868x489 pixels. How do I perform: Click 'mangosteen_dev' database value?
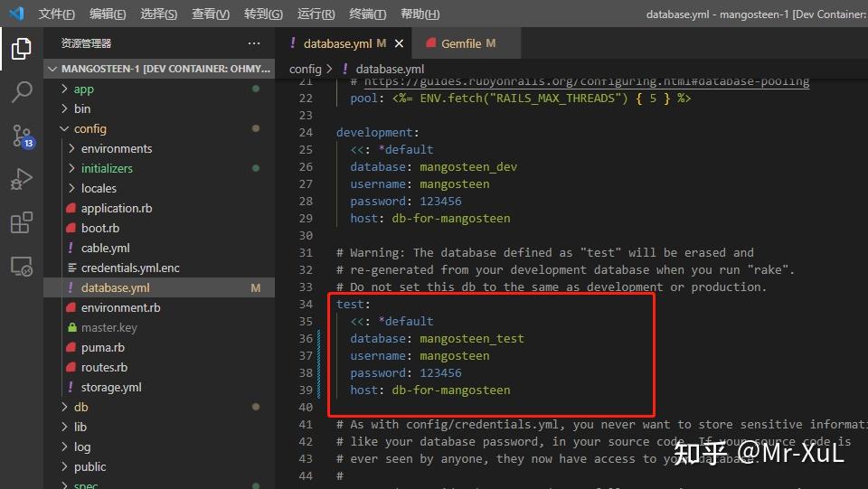coord(468,166)
